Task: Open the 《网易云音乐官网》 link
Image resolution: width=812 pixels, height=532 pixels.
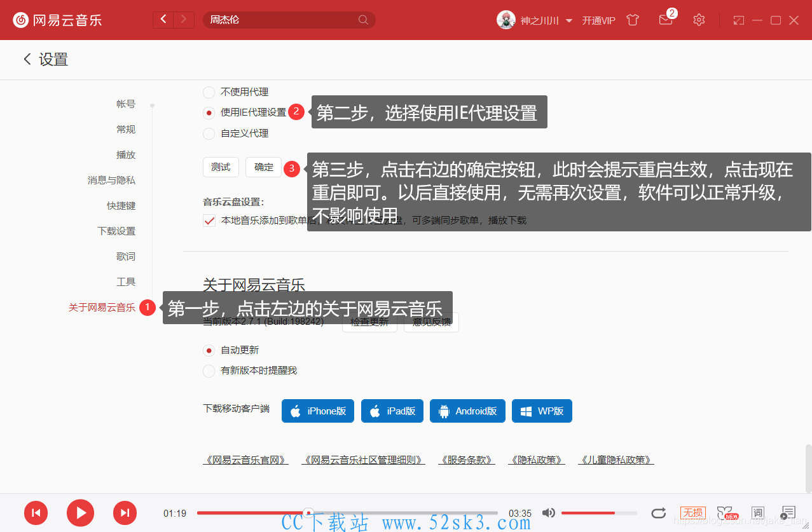Action: (245, 460)
